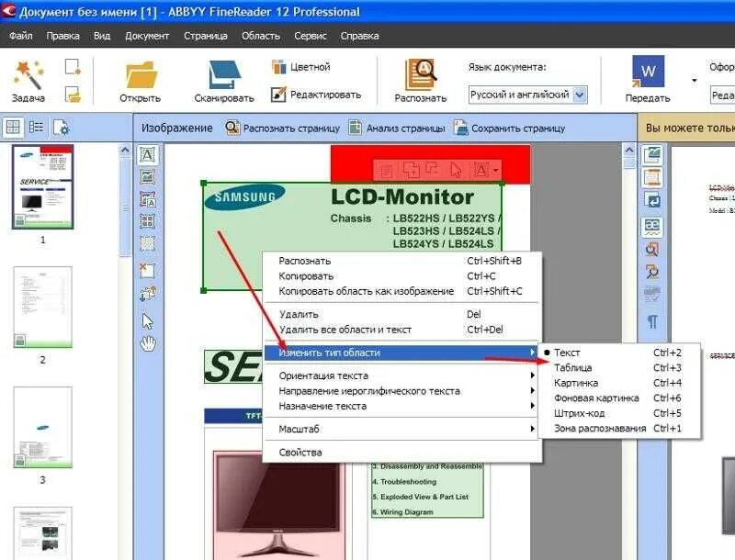Open the Страница menu

point(205,36)
